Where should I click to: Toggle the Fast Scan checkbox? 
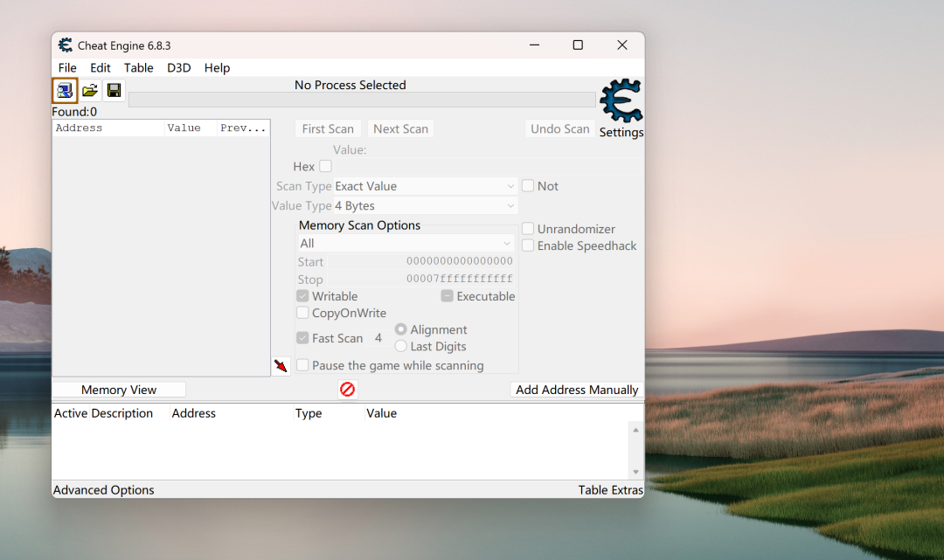point(302,338)
